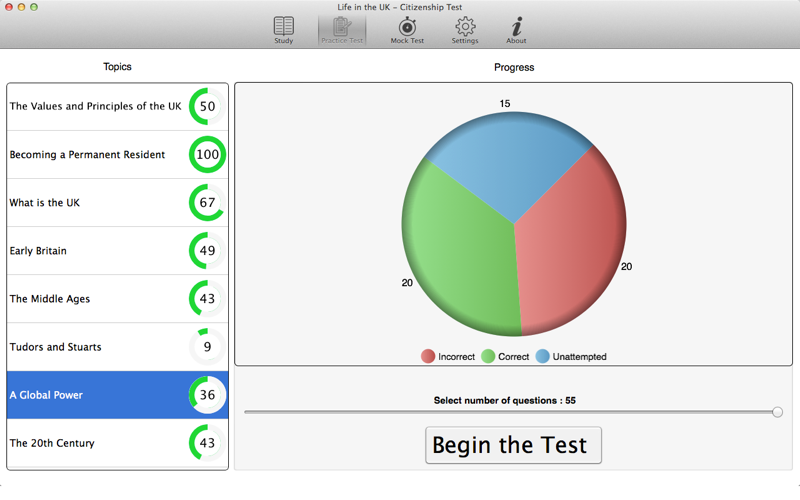
Task: Select the Tudors and Stuarts topic
Action: coord(117,347)
